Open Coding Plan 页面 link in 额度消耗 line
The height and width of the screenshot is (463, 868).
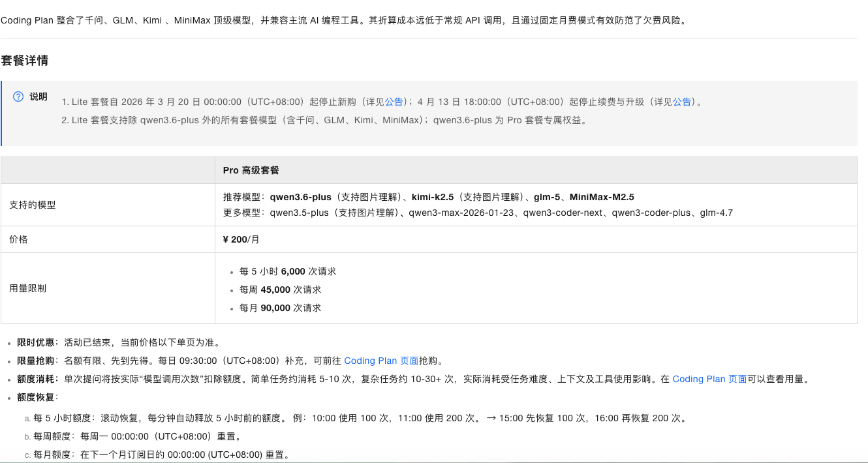709,379
